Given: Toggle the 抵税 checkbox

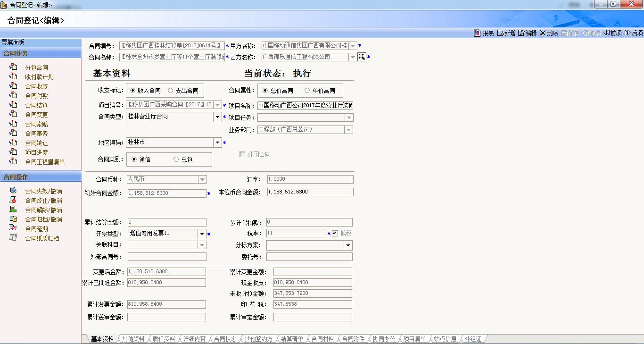Looking at the screenshot, I should click(335, 233).
